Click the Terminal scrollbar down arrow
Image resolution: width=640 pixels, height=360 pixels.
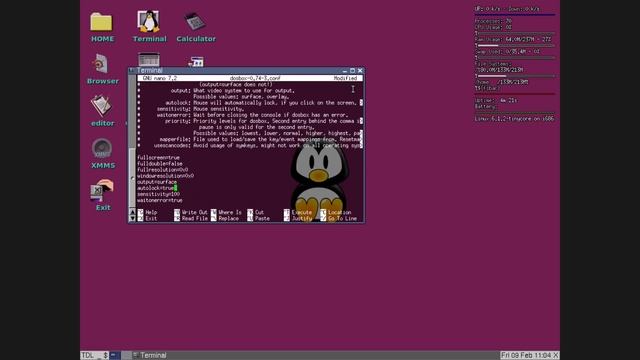pyautogui.click(x=132, y=218)
